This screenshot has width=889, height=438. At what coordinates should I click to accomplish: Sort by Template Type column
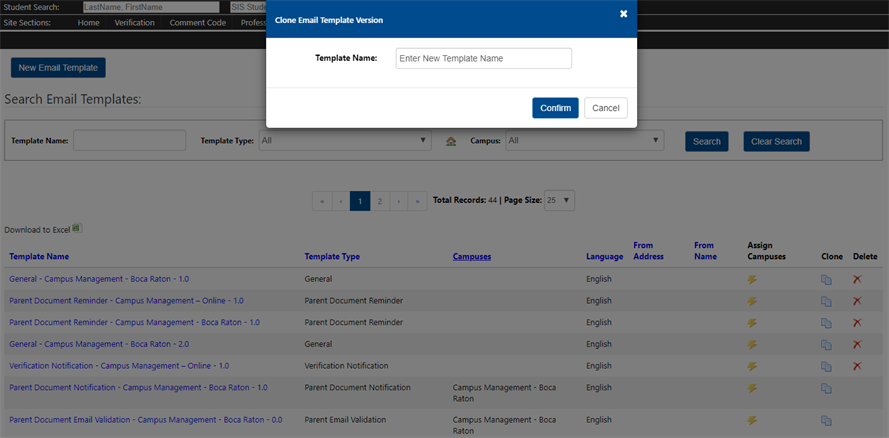click(332, 256)
